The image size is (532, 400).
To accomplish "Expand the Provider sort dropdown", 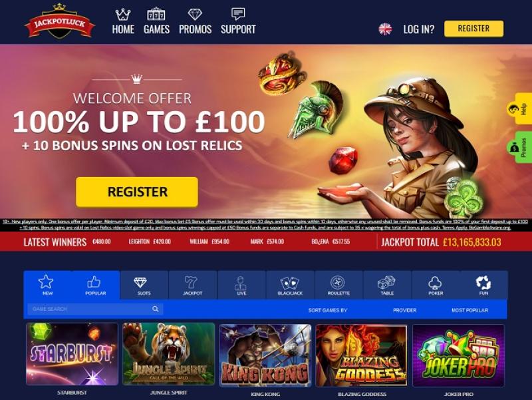I will tap(404, 310).
